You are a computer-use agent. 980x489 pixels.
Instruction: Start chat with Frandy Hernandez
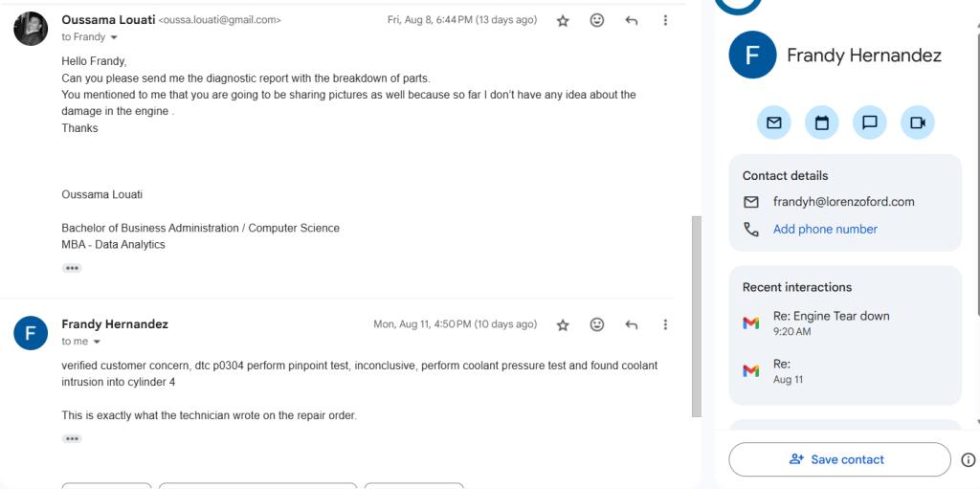[869, 122]
